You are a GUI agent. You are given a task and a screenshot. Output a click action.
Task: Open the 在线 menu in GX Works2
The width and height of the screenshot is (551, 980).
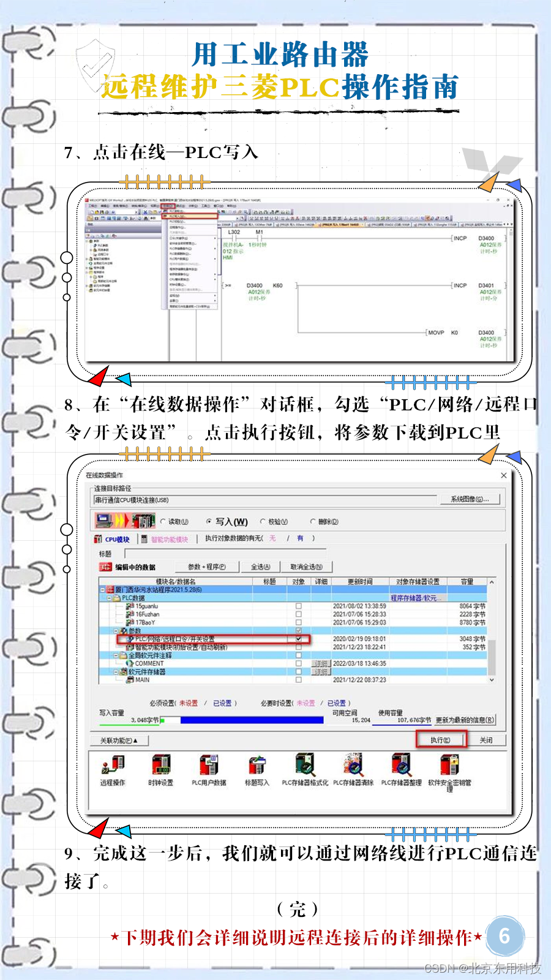[x=168, y=206]
